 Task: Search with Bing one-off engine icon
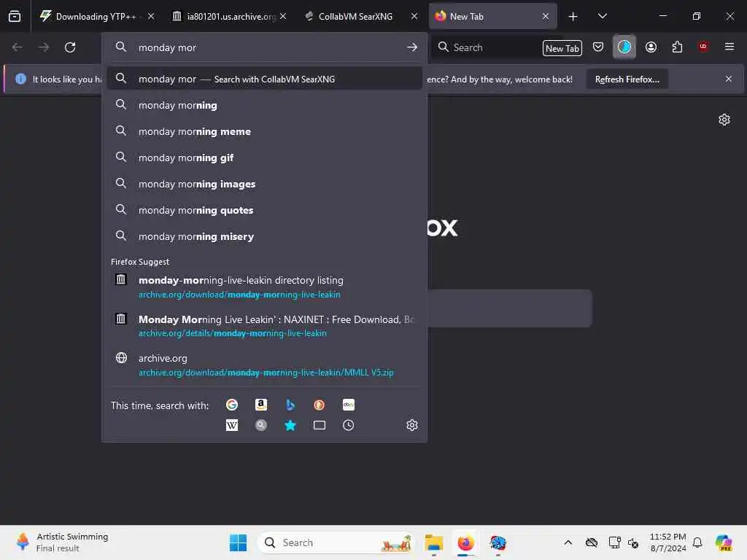click(x=290, y=405)
